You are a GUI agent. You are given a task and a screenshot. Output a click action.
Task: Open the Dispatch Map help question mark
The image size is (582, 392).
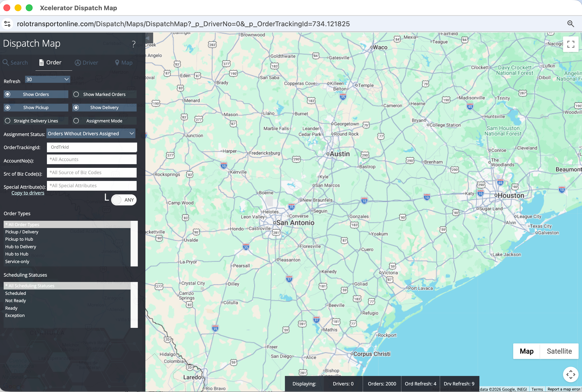[134, 44]
